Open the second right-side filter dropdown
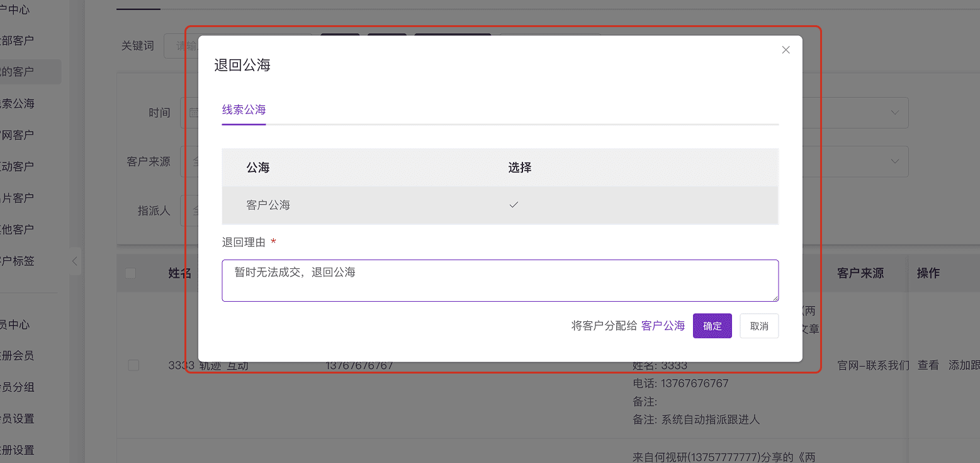Viewport: 980px width, 463px height. pyautogui.click(x=894, y=161)
